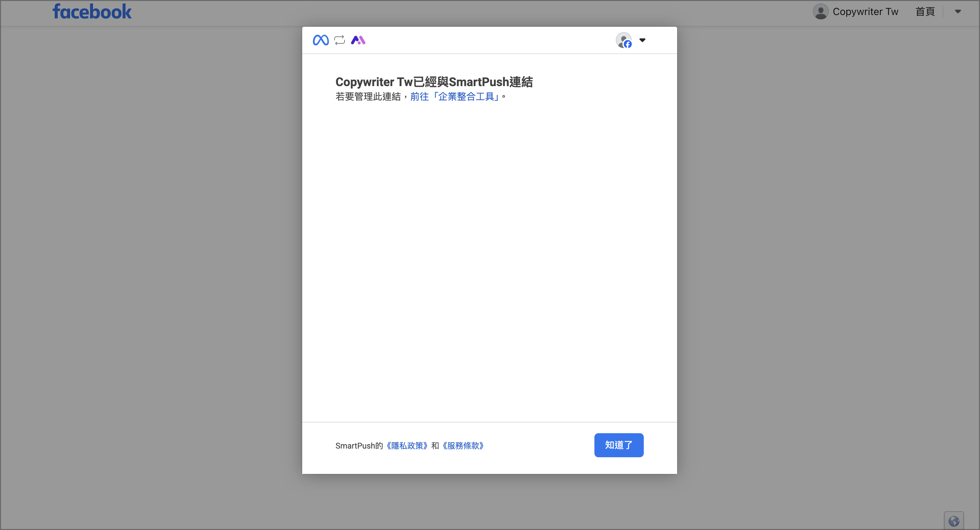Open SmartPush's 《隱私政策》 link
The height and width of the screenshot is (530, 980).
(407, 446)
